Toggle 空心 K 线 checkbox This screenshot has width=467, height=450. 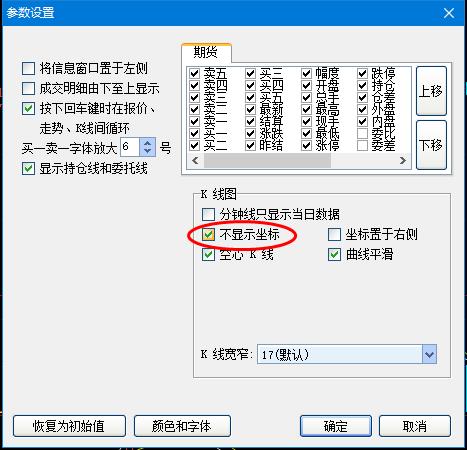tap(208, 255)
